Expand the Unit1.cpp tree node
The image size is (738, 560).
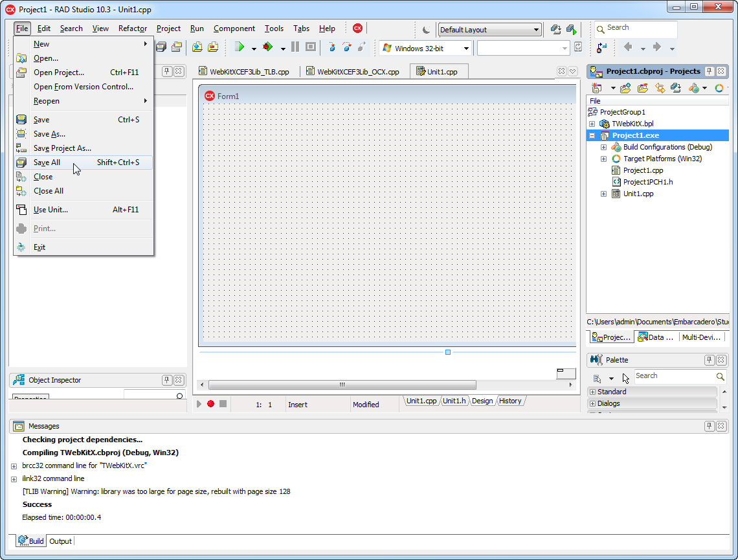click(603, 194)
